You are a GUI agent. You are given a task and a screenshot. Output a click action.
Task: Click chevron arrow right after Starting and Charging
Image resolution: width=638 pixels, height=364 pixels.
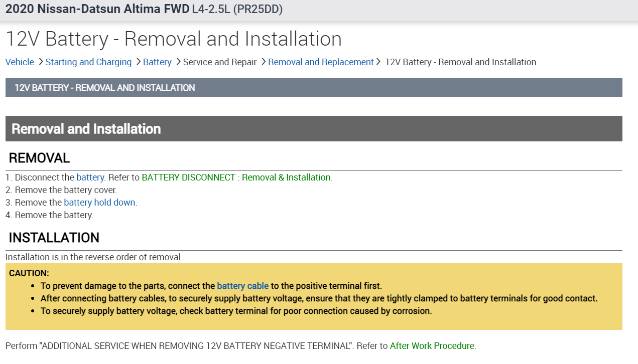(138, 62)
